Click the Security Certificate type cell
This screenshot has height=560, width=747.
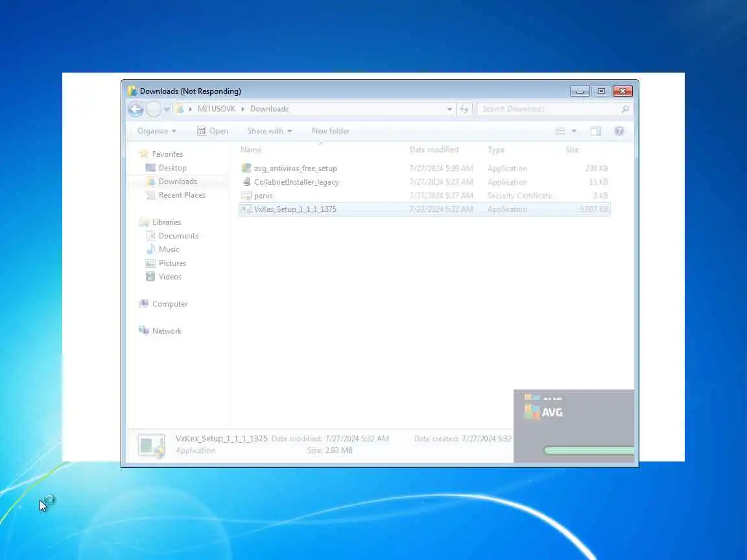coord(519,196)
